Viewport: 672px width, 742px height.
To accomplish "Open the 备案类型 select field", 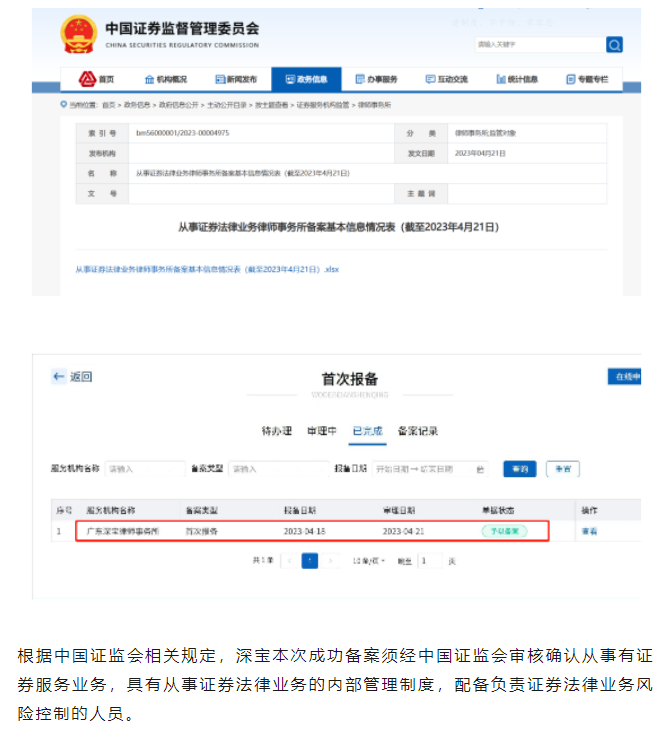I will [279, 469].
